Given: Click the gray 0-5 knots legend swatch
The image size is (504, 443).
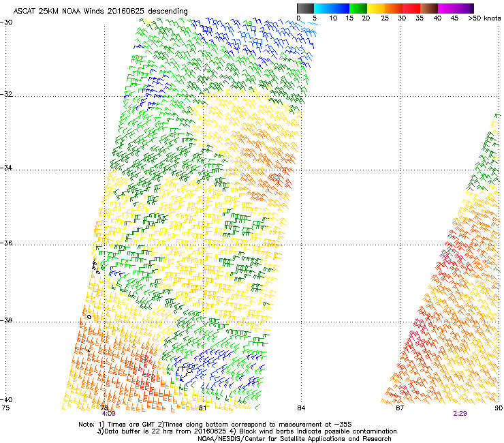Looking at the screenshot, I should click(x=305, y=8).
